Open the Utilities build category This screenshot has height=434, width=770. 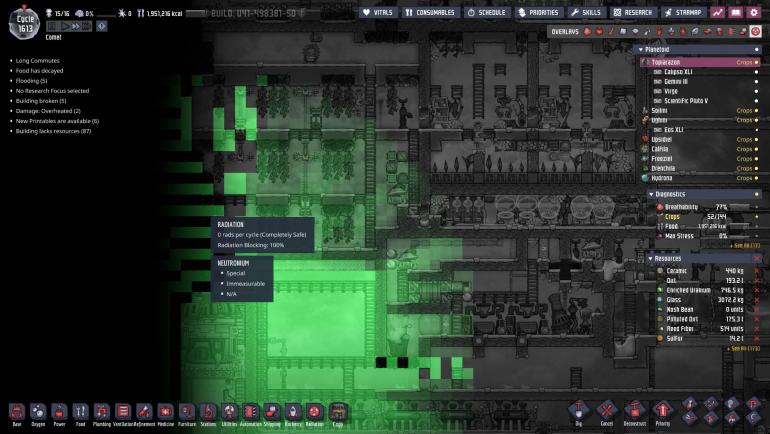tap(229, 415)
